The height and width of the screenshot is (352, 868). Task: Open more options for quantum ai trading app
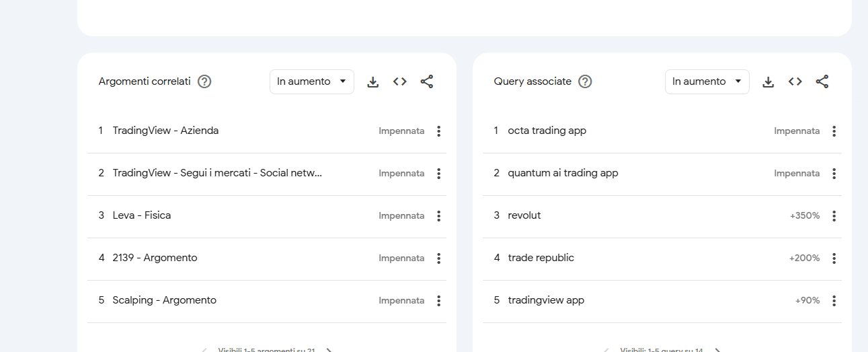(834, 174)
